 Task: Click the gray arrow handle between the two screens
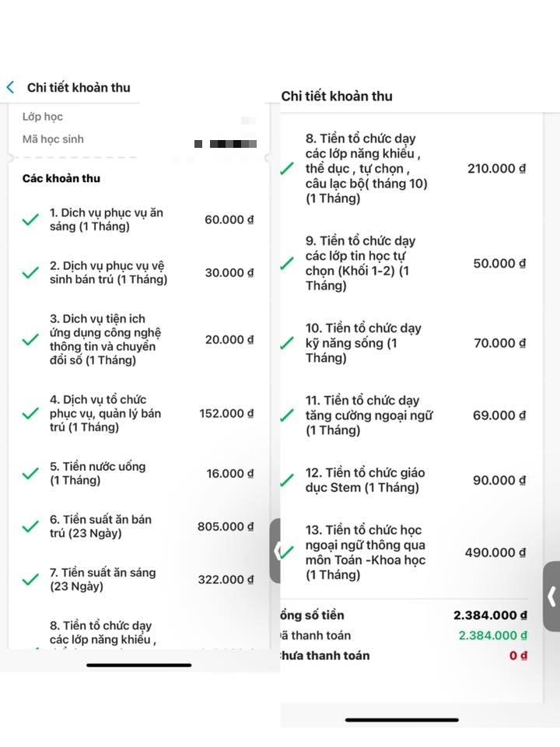coord(276,551)
